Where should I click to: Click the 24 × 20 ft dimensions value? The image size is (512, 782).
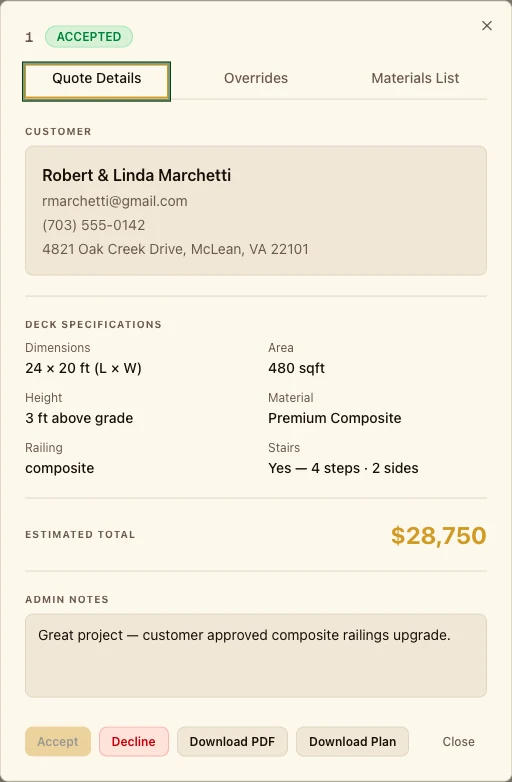[83, 368]
